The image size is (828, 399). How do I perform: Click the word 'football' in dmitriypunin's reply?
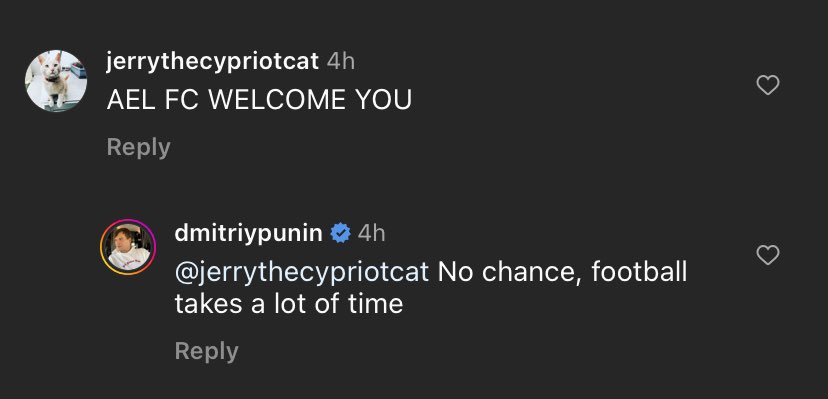point(639,272)
